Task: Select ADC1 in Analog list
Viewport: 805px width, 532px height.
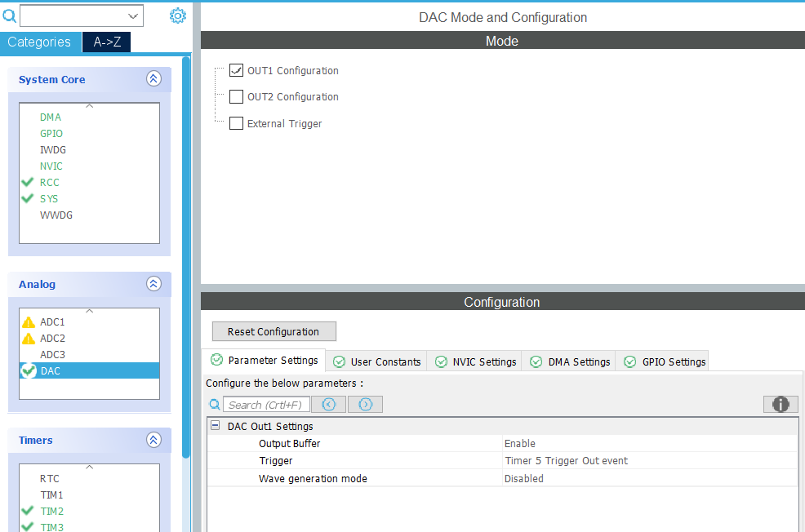Action: [52, 322]
